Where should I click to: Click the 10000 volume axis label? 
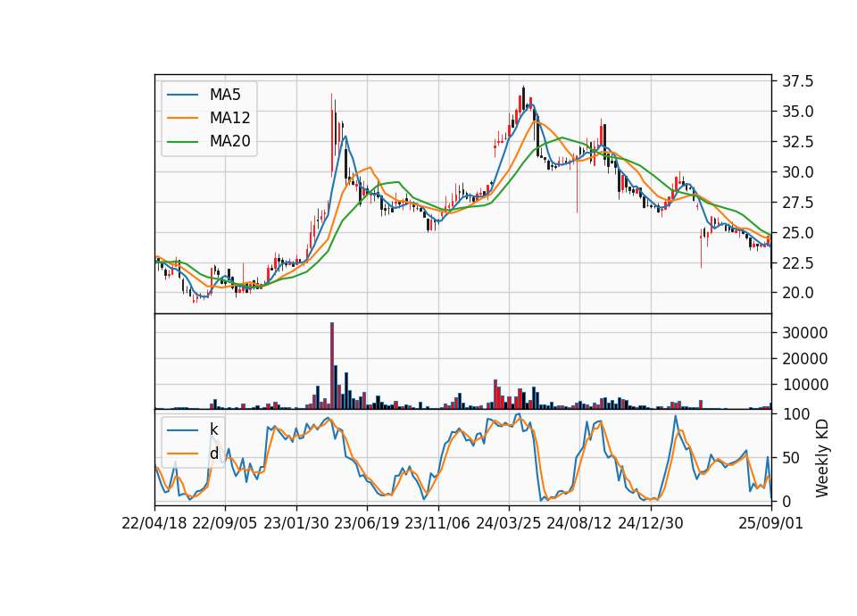point(804,386)
